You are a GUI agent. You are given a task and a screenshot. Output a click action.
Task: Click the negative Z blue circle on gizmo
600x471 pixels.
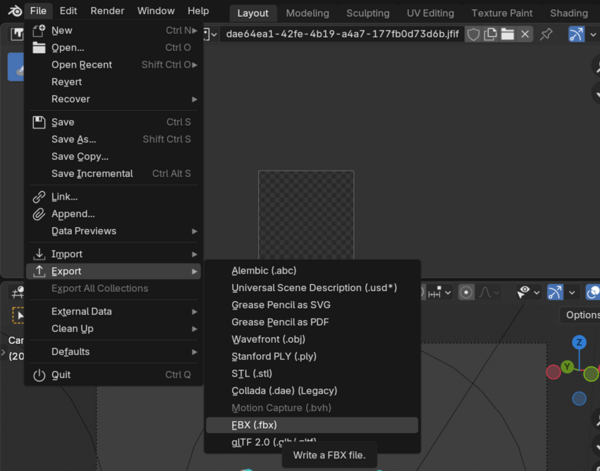(579, 399)
